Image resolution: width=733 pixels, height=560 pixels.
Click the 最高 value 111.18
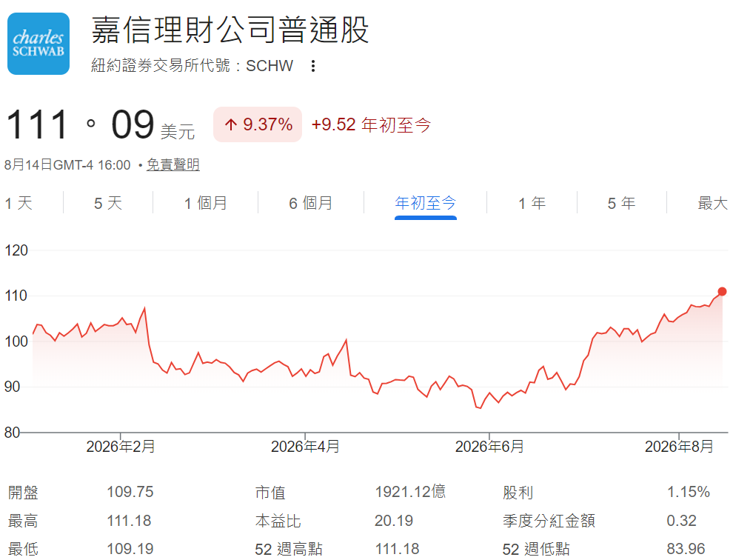click(x=129, y=521)
